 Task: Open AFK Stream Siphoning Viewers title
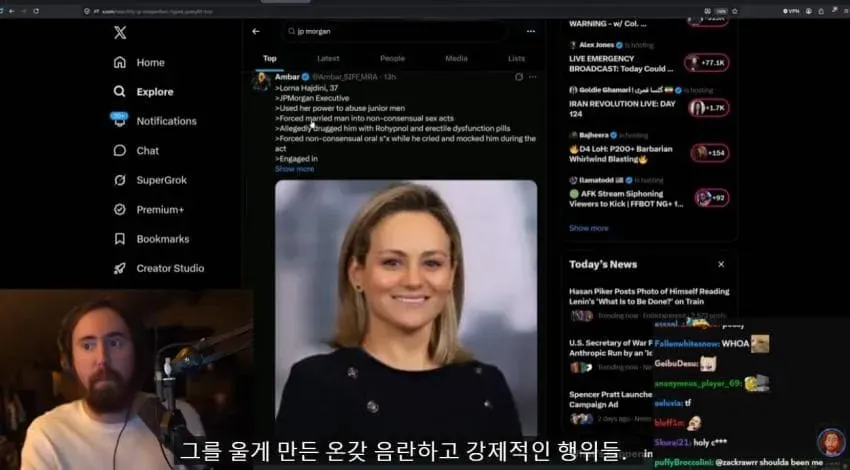click(626, 198)
